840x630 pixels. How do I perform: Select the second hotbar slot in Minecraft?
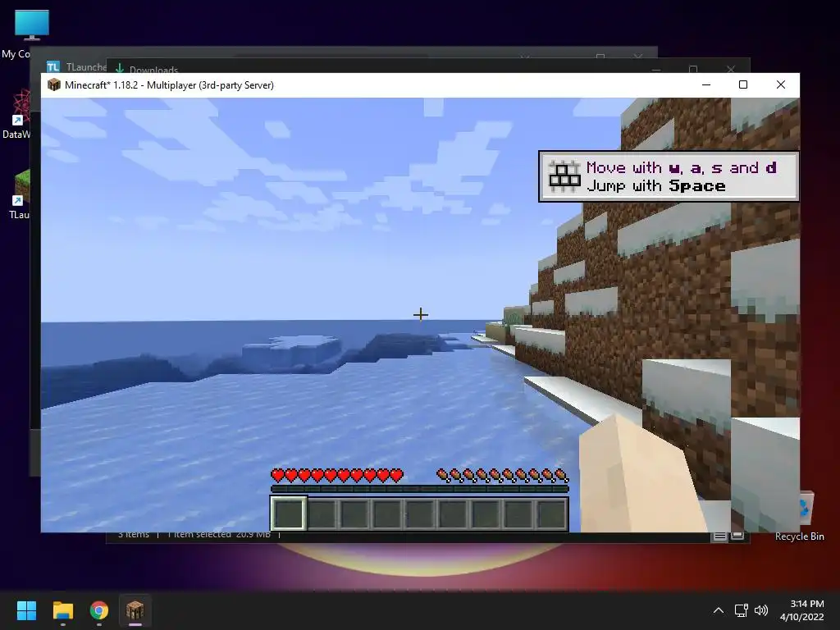[322, 514]
